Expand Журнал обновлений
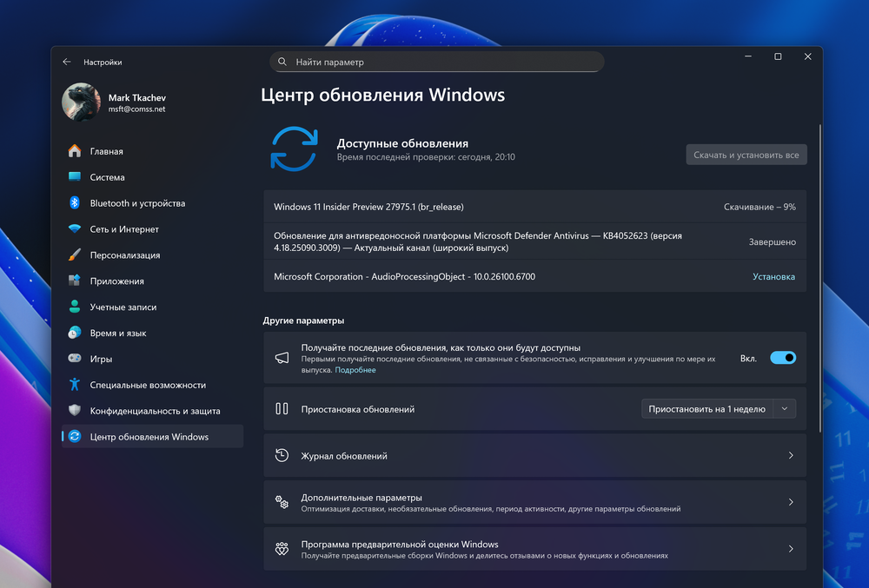869x588 pixels. tap(534, 454)
